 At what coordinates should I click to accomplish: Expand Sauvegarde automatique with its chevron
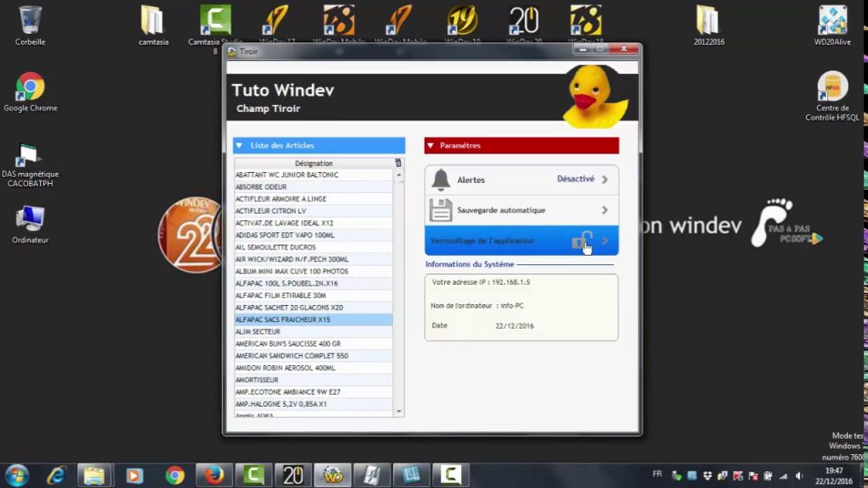(x=604, y=210)
